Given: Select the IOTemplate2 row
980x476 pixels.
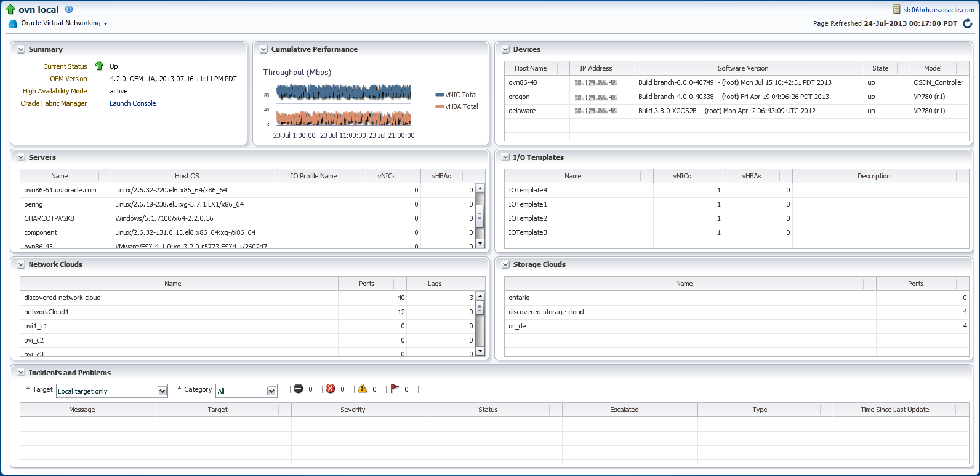Looking at the screenshot, I should tap(737, 218).
